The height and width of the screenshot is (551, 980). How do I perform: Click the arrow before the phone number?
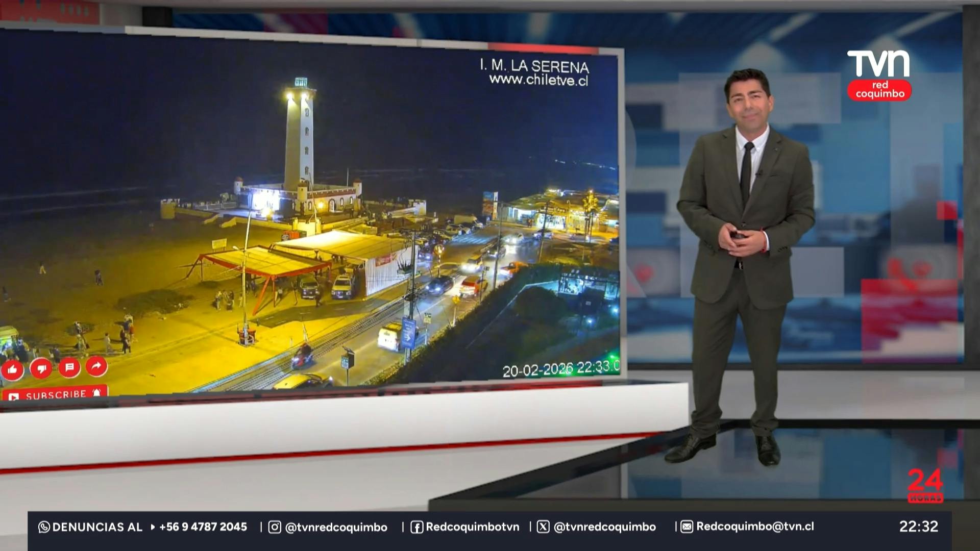(x=153, y=527)
